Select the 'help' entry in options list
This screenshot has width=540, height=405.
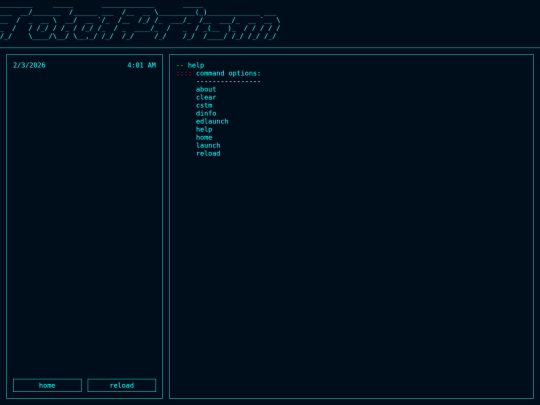(204, 129)
